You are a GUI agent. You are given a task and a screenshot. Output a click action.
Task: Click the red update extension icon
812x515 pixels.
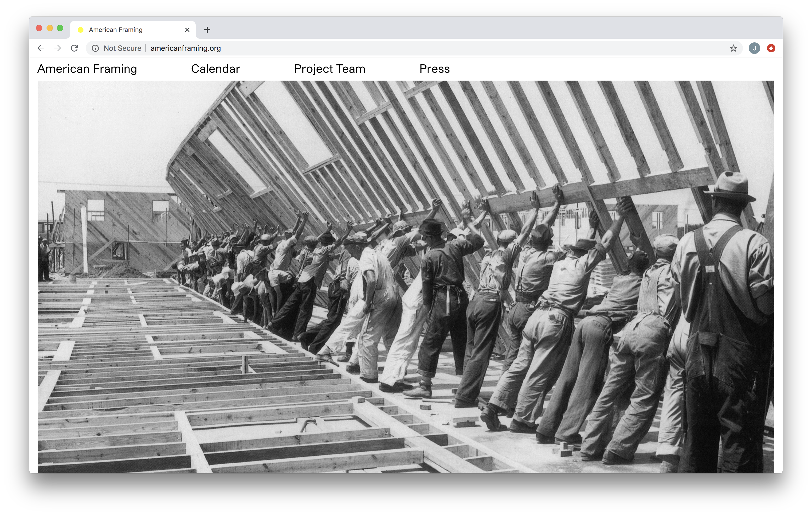click(x=771, y=48)
